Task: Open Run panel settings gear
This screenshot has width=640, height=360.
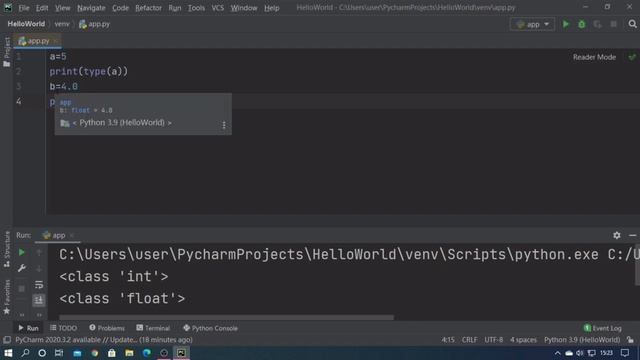Action: tap(617, 235)
